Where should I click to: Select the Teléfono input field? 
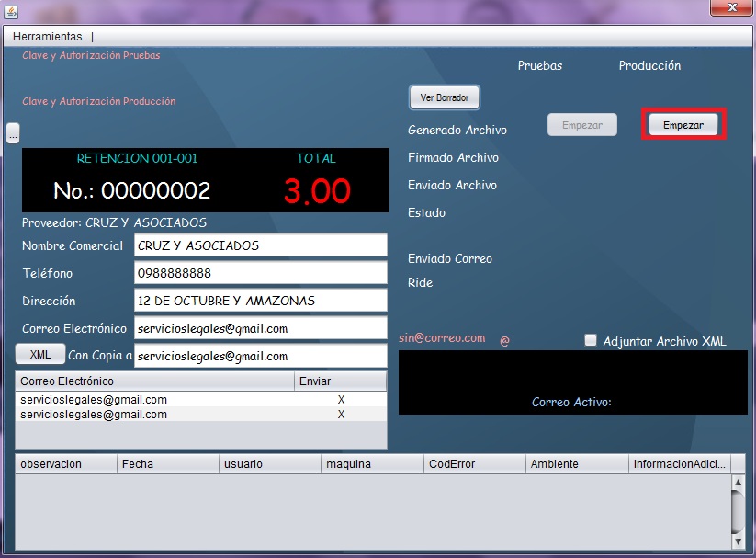[x=260, y=273]
